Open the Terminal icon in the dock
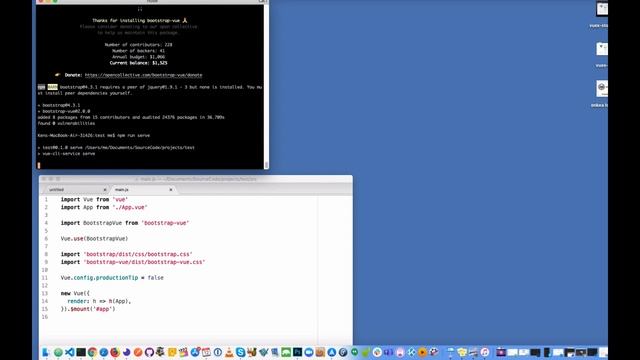The image size is (640, 360). point(81,352)
